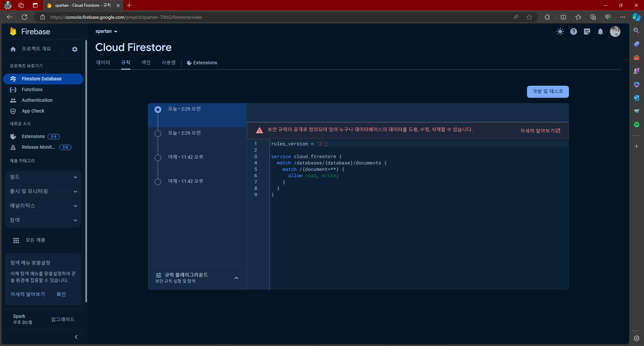Open Outlook in Edge sidebar
The image size is (644, 346).
coord(636,98)
